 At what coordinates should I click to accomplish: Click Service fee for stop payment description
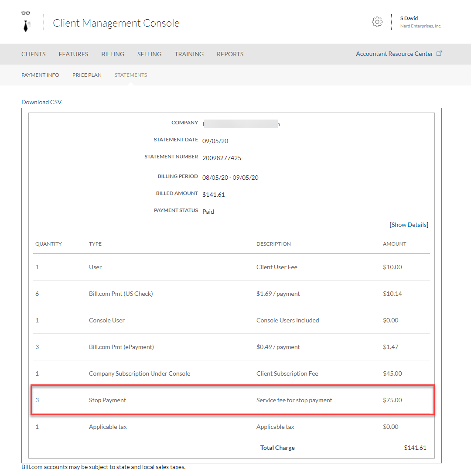(x=294, y=400)
